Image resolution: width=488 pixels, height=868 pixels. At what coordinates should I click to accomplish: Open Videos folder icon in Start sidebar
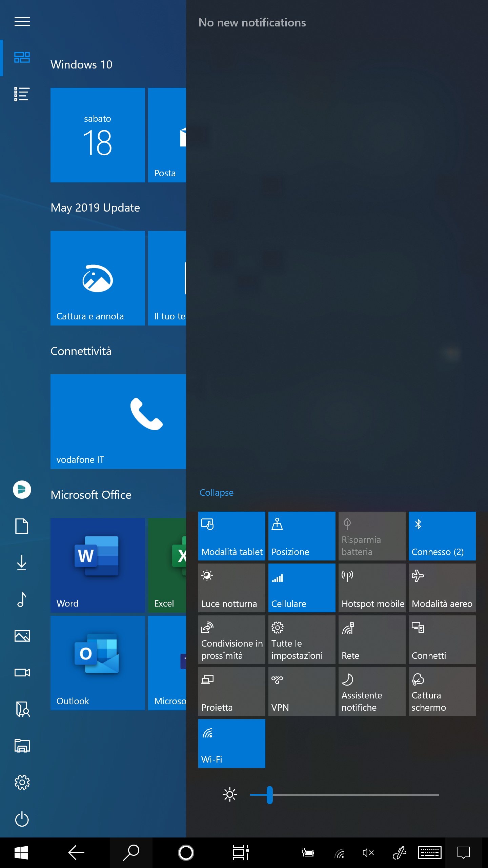pos(22,673)
